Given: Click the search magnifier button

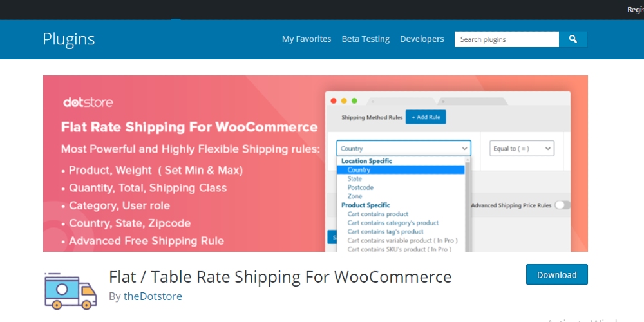Looking at the screenshot, I should click(x=573, y=39).
